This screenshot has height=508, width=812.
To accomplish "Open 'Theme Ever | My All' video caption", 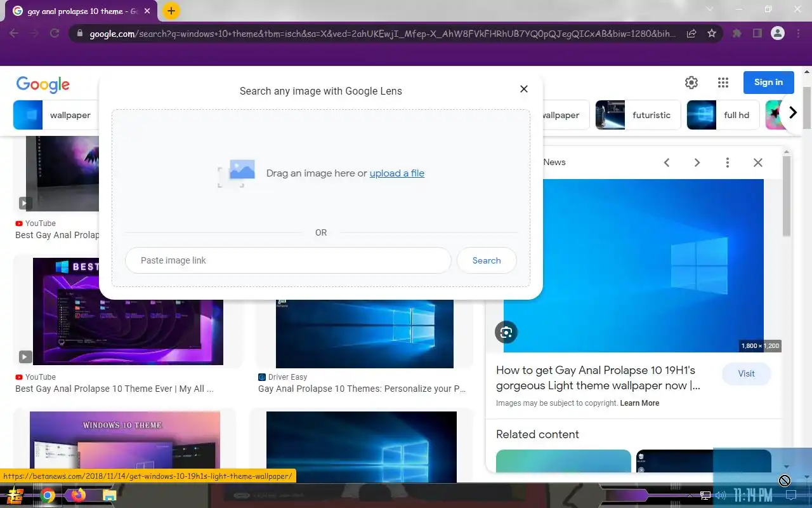I will [x=114, y=389].
